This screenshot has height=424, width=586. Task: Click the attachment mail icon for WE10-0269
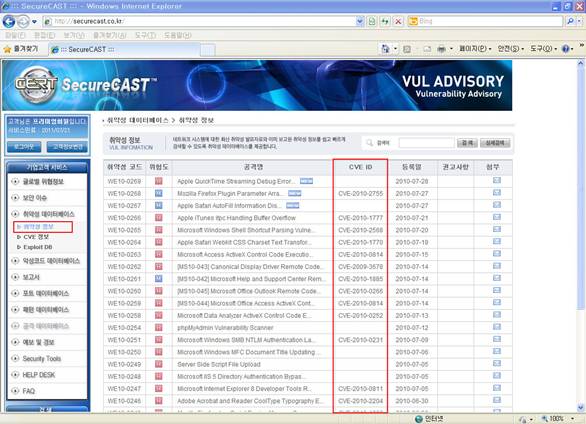pos(497,180)
